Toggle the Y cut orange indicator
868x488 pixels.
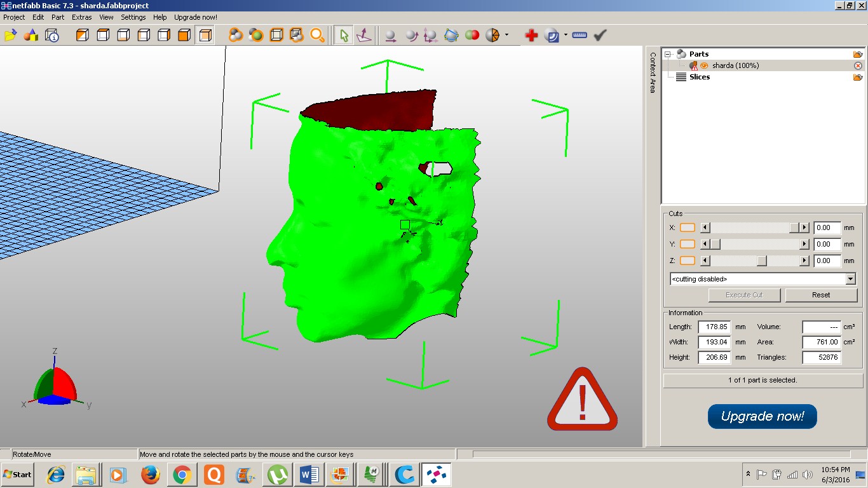tap(688, 244)
